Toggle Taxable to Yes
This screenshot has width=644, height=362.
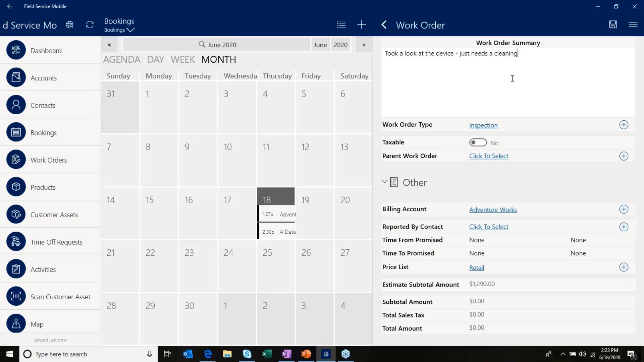(478, 142)
